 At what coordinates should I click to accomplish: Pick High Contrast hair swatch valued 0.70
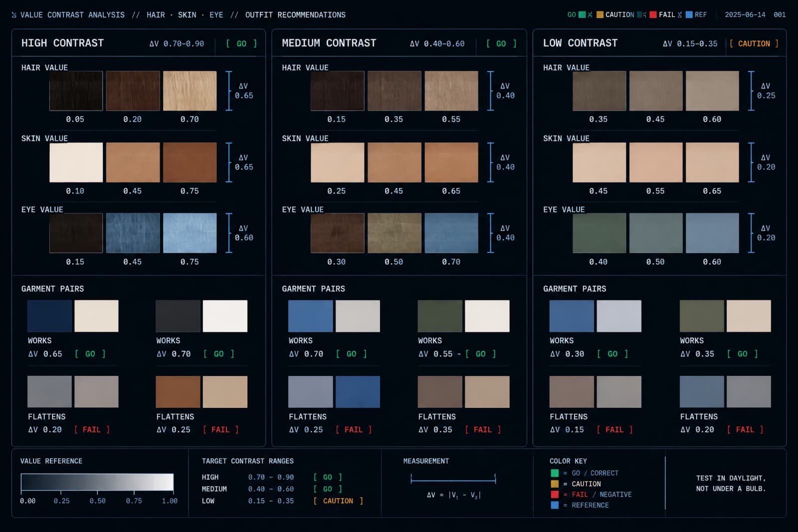pos(190,91)
